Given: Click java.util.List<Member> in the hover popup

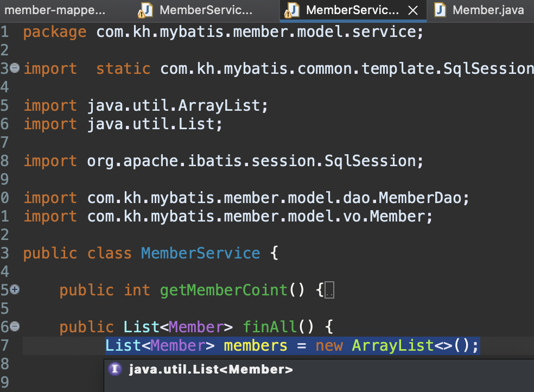Looking at the screenshot, I should [x=211, y=370].
